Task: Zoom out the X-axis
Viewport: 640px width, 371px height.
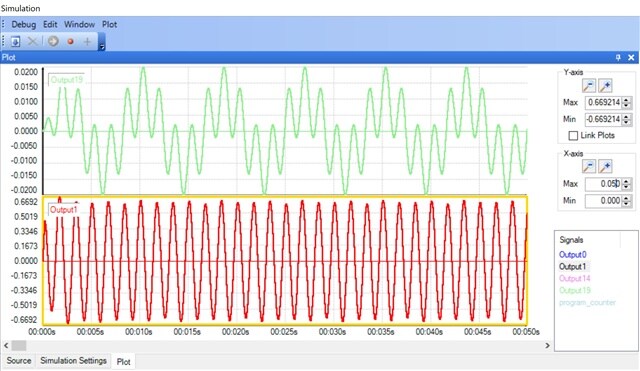Action: [589, 167]
